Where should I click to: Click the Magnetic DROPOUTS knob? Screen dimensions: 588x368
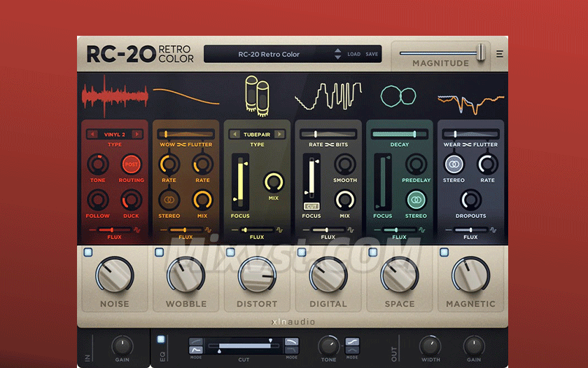(470, 200)
